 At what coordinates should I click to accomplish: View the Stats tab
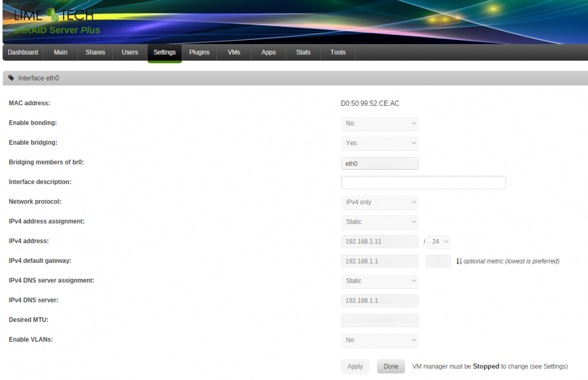(303, 52)
